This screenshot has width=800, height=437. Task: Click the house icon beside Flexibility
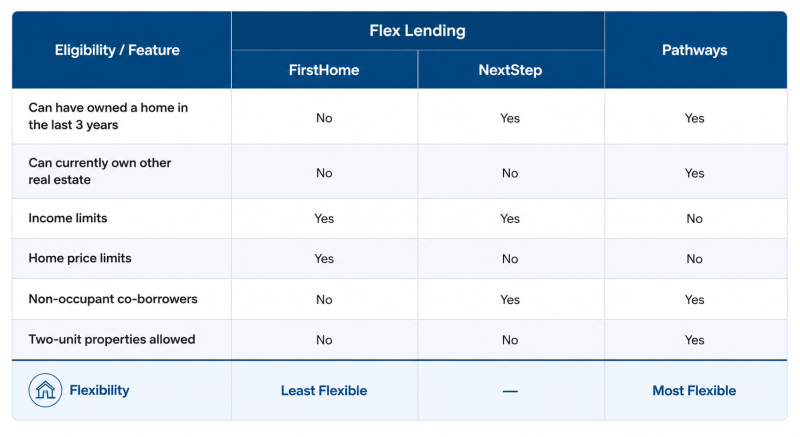coord(45,390)
